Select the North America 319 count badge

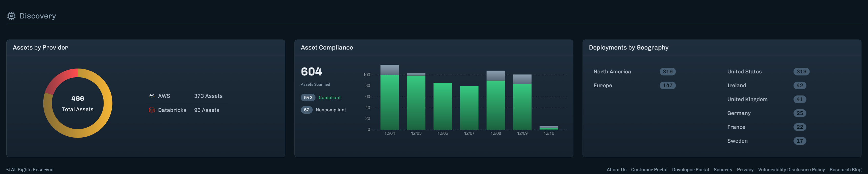pyautogui.click(x=667, y=72)
